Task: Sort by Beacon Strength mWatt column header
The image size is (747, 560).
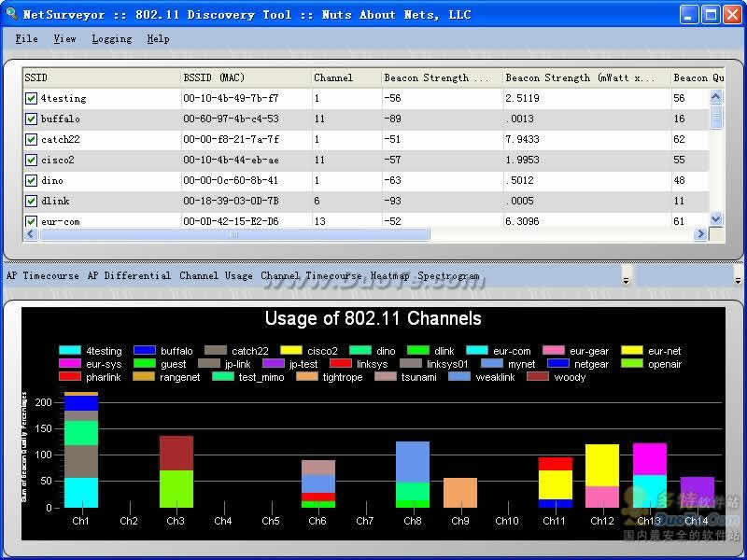Action: [x=586, y=78]
